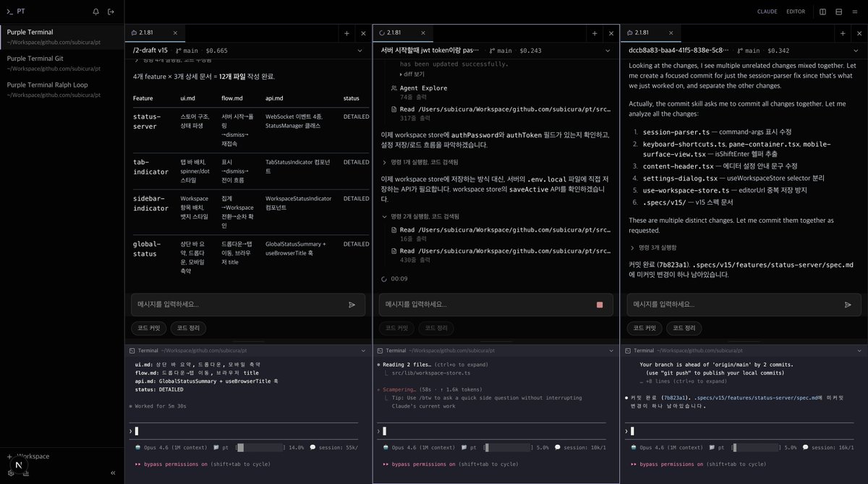This screenshot has width=868, height=484.
Task: Click the equalize panes icon at top right
Action: 854,12
